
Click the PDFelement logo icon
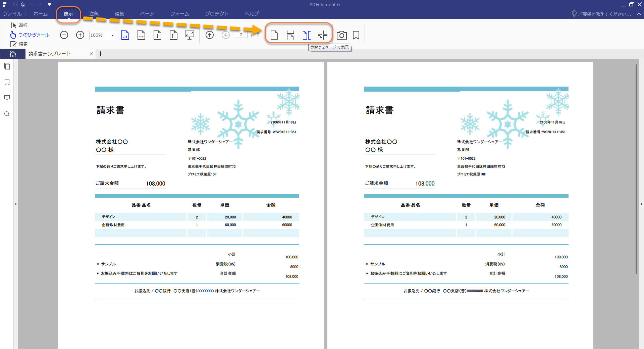click(5, 4)
